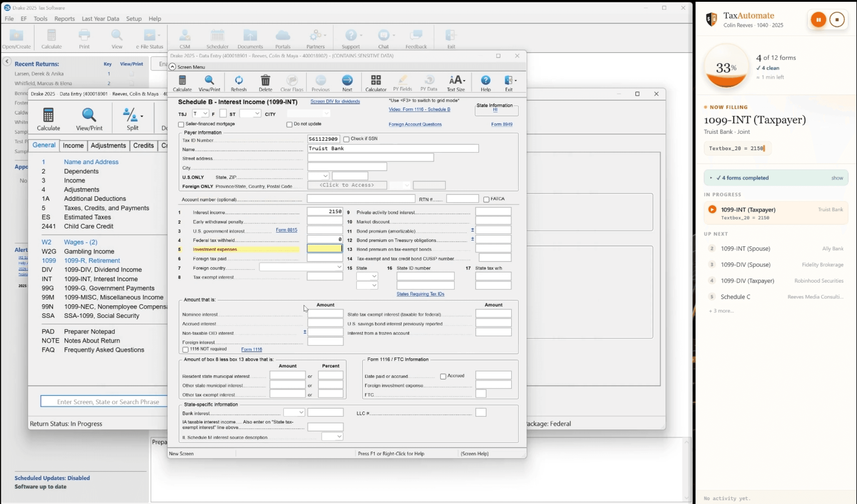Click the Refresh icon

pos(238,83)
